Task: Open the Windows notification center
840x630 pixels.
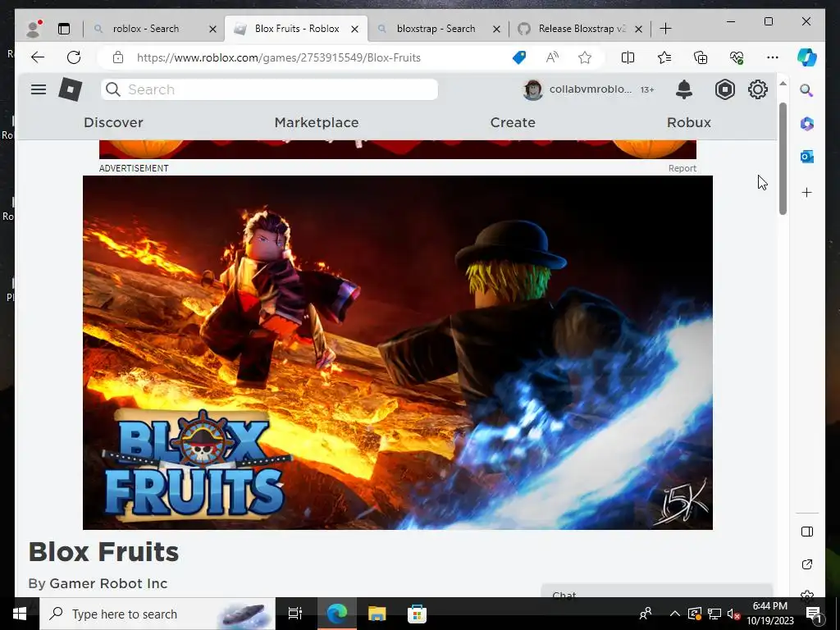Action: (x=813, y=614)
